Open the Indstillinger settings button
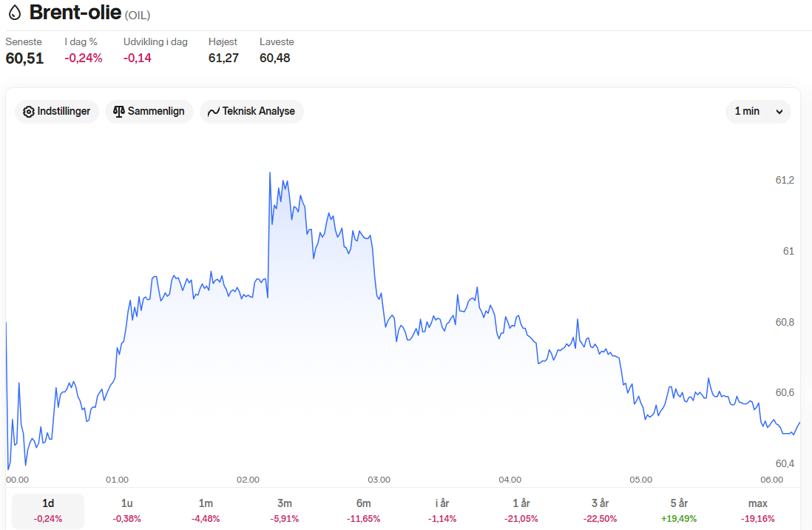Screen dimensions: 812x530 pos(57,112)
